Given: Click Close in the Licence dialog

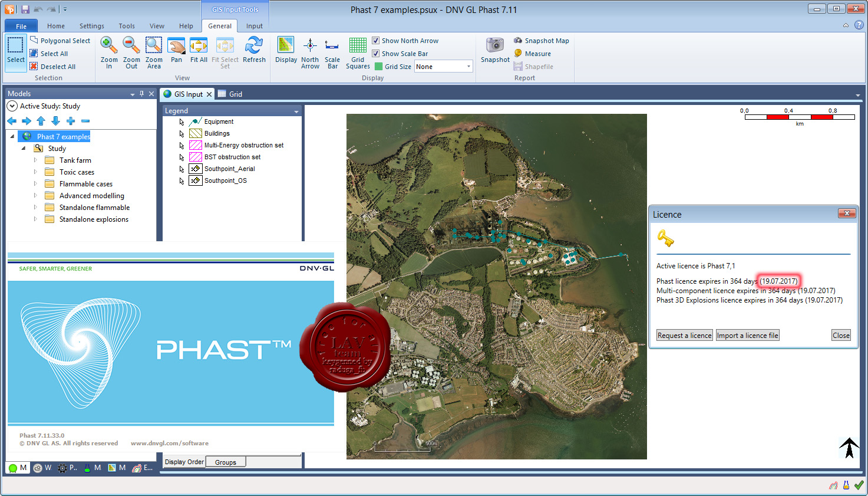Looking at the screenshot, I should coord(841,336).
